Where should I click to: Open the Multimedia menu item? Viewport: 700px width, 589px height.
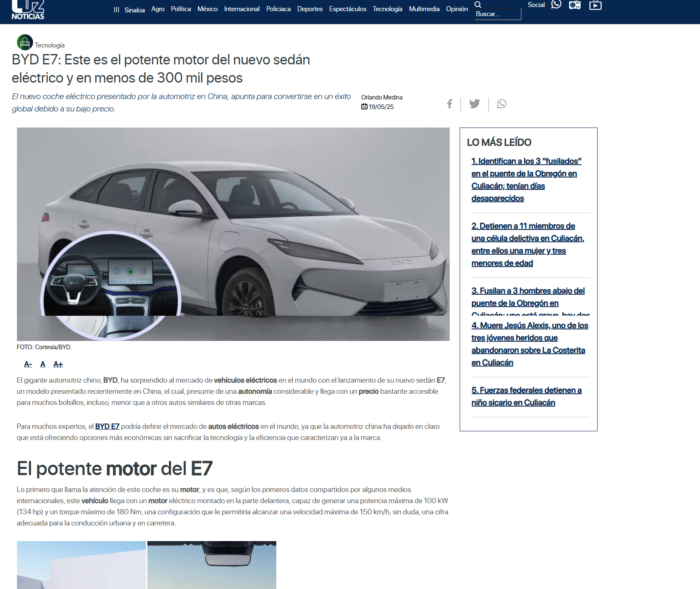(x=424, y=9)
